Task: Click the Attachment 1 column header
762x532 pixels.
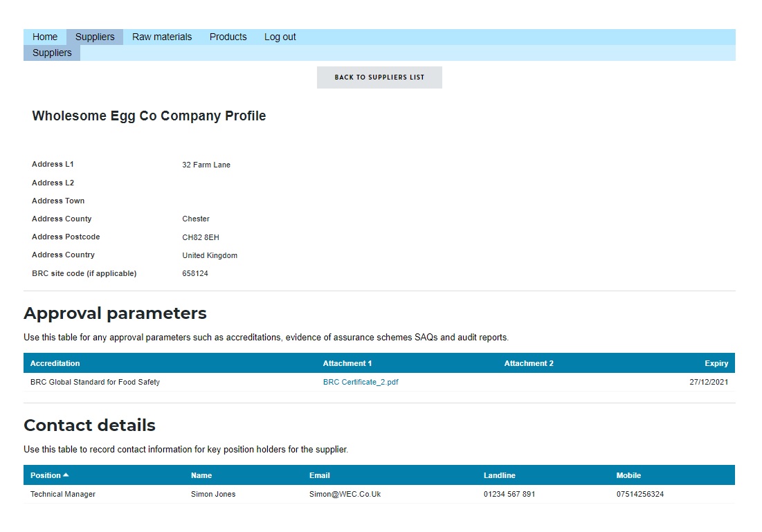Action: coord(347,363)
